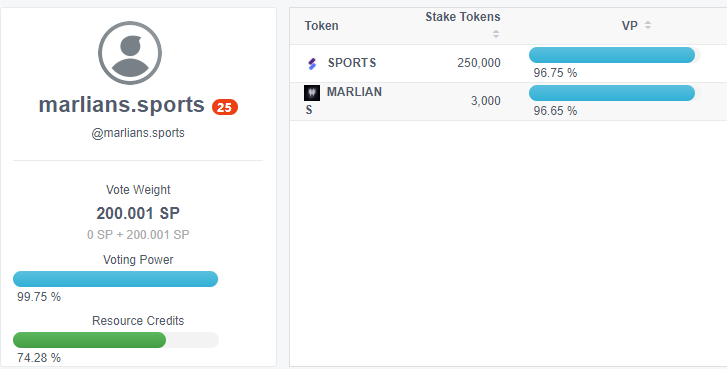Click the SPORTS VP progress bar
Image resolution: width=727 pixels, height=369 pixels.
612,55
